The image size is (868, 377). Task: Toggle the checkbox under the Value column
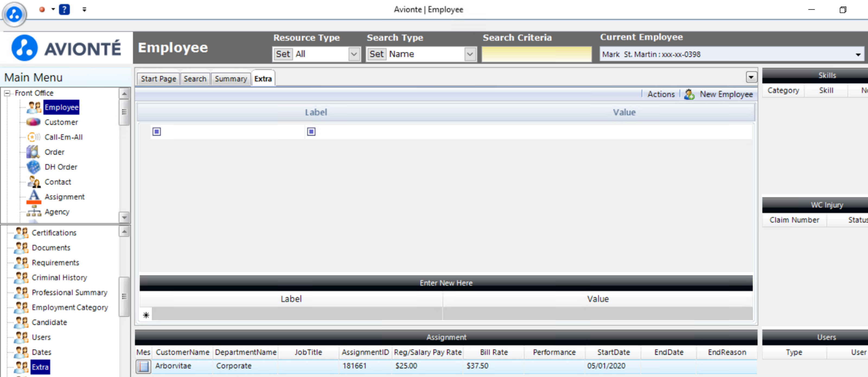pos(311,132)
